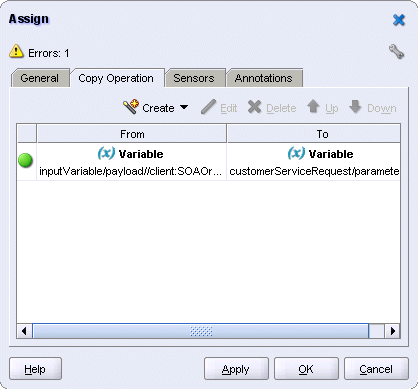Switch to the General tab
Viewport: 418px width, 389px height.
tap(40, 78)
